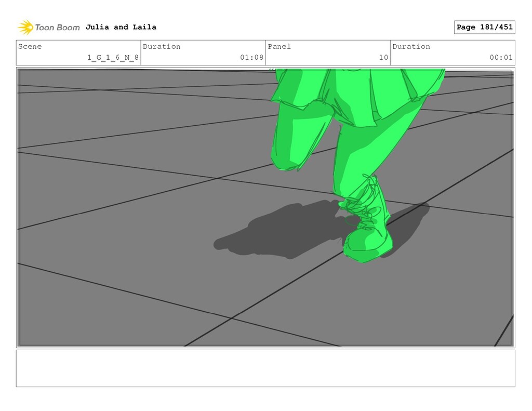Image resolution: width=532 pixels, height=411 pixels.
Task: Click the 'Page 181/451' page indicator
Action: pyautogui.click(x=485, y=27)
